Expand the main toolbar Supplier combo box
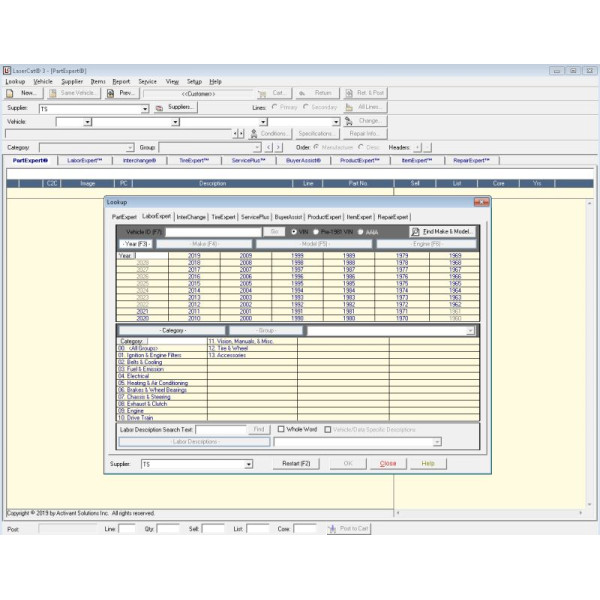 pyautogui.click(x=146, y=107)
